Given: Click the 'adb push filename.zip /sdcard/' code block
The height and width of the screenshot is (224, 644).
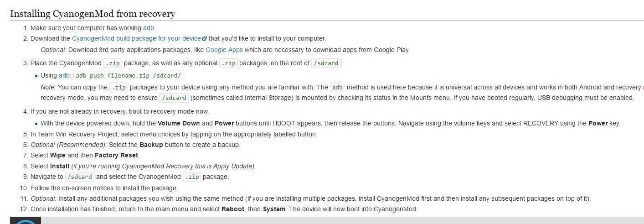Looking at the screenshot, I should point(128,76).
